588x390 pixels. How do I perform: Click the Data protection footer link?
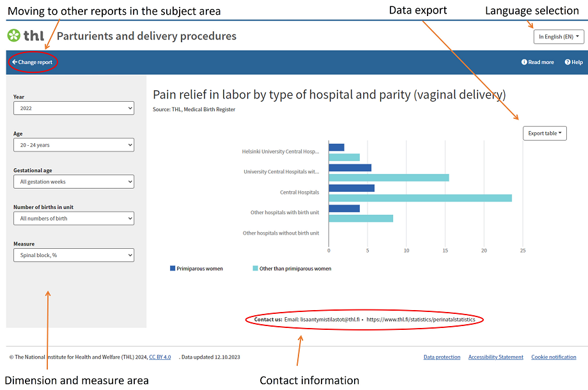pyautogui.click(x=441, y=357)
